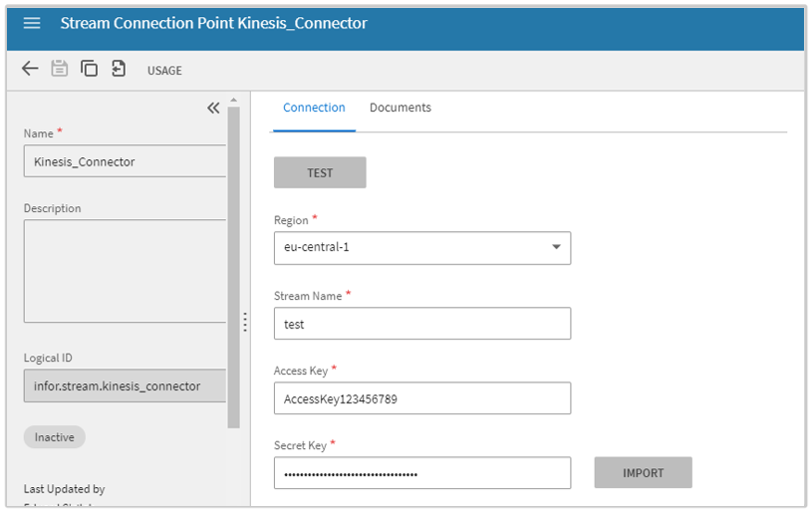
Task: Open the hamburger navigation menu
Action: pyautogui.click(x=32, y=23)
